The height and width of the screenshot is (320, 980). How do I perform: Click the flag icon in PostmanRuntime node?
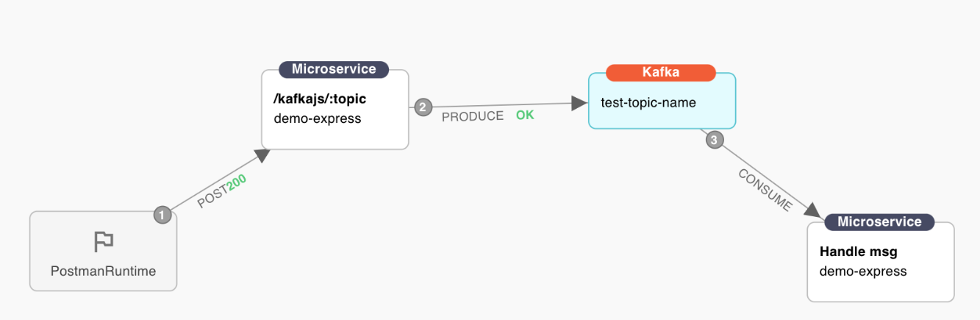[x=104, y=241]
